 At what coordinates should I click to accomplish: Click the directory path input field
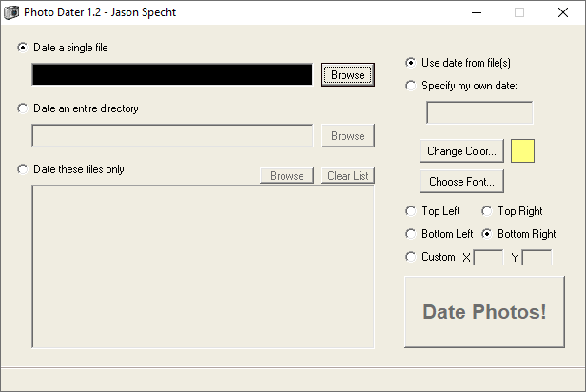pyautogui.click(x=172, y=136)
